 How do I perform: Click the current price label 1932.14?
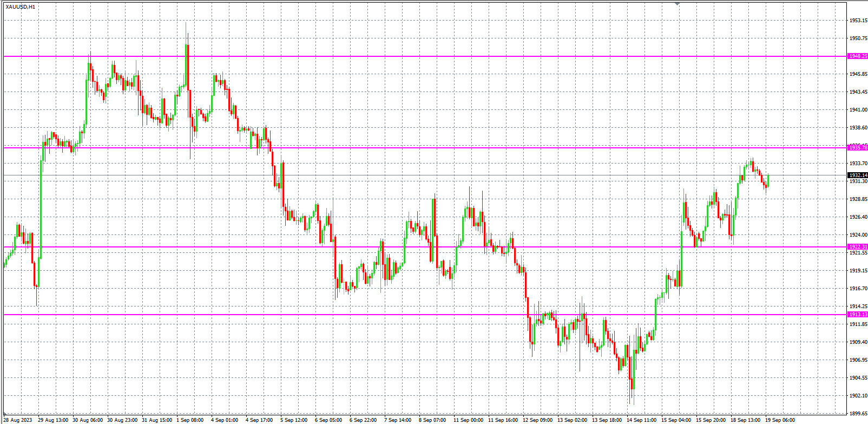[x=858, y=175]
